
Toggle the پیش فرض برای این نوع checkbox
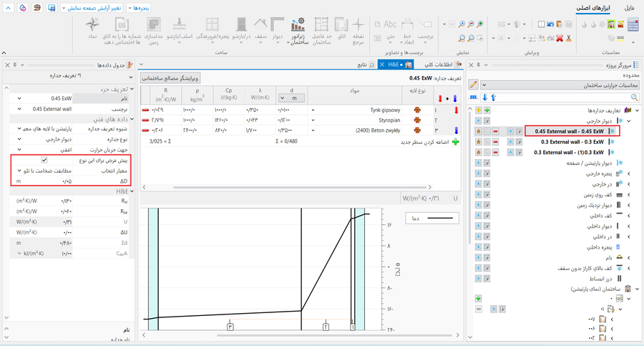pyautogui.click(x=44, y=160)
